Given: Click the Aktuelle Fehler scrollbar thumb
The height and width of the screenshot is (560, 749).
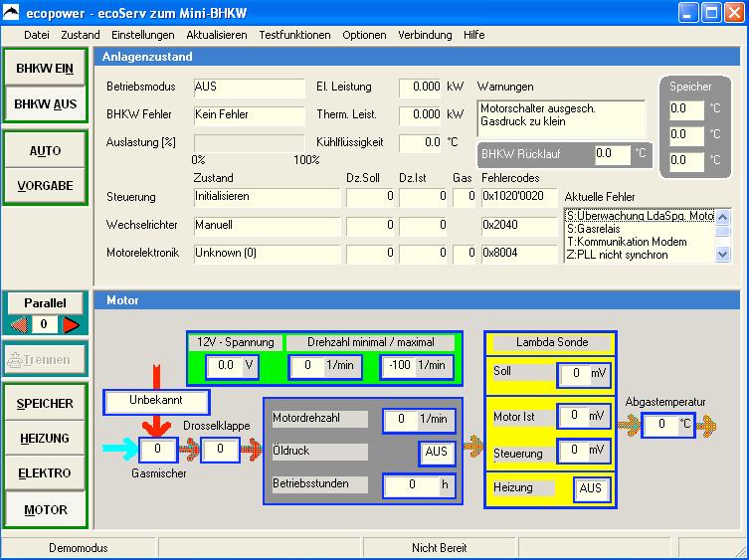Looking at the screenshot, I should (x=723, y=232).
